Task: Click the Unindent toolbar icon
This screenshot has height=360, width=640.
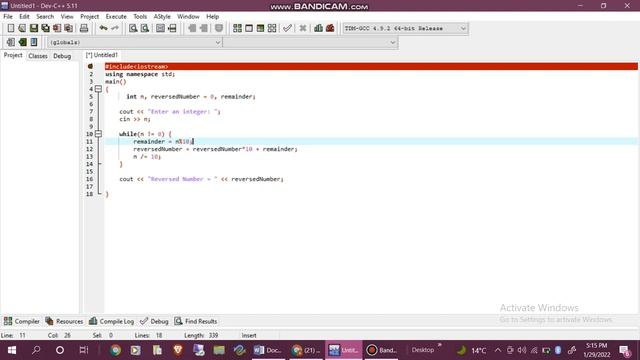Action: click(203, 28)
